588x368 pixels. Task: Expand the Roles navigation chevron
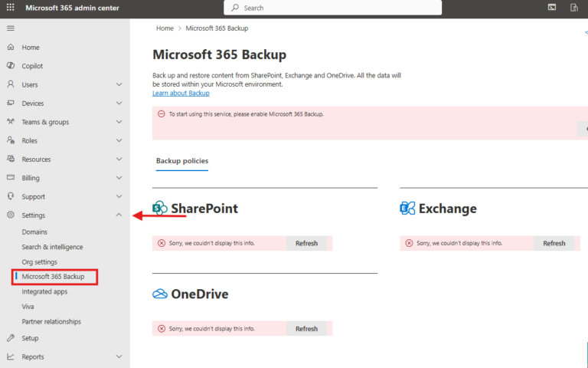click(x=119, y=141)
